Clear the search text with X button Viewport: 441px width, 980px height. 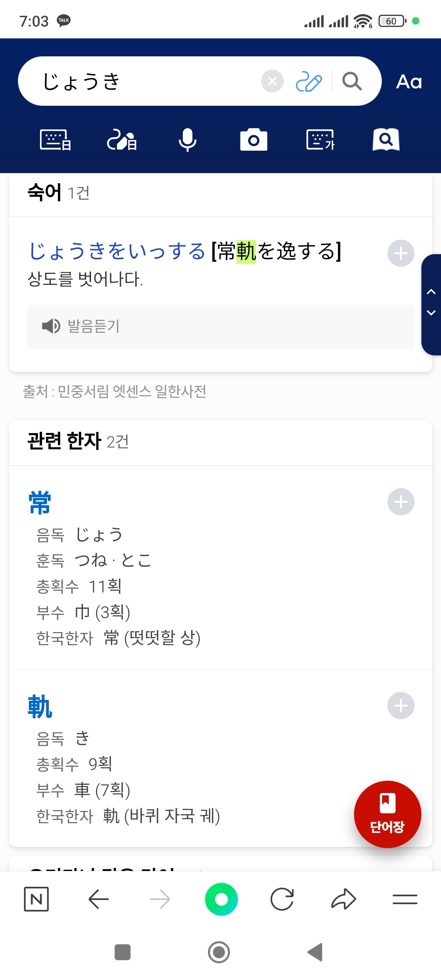click(272, 81)
